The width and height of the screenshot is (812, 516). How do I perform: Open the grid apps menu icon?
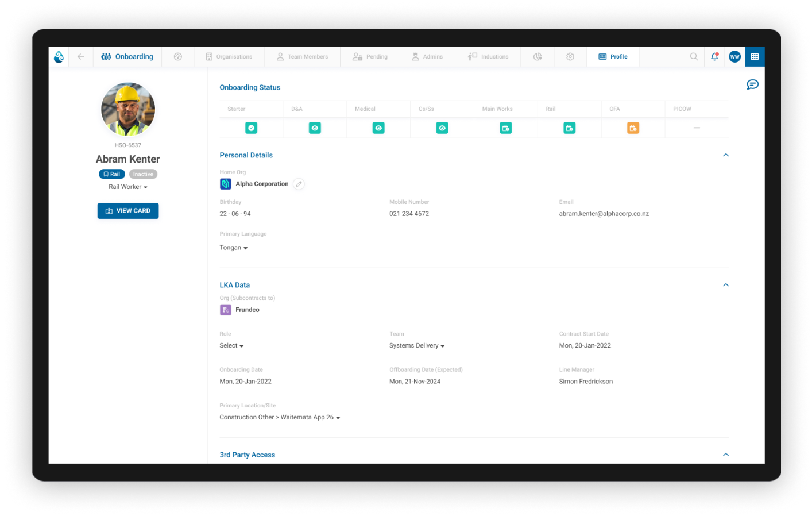(755, 57)
